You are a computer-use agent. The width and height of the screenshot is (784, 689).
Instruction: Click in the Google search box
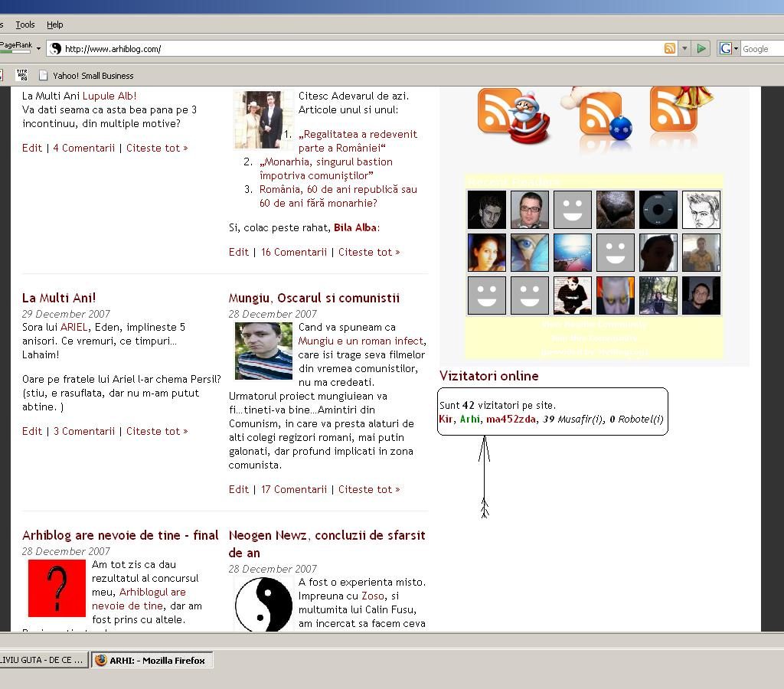click(761, 49)
